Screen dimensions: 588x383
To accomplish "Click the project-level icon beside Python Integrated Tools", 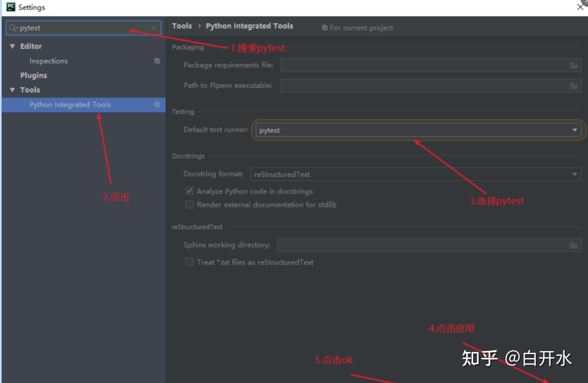I will coord(157,104).
